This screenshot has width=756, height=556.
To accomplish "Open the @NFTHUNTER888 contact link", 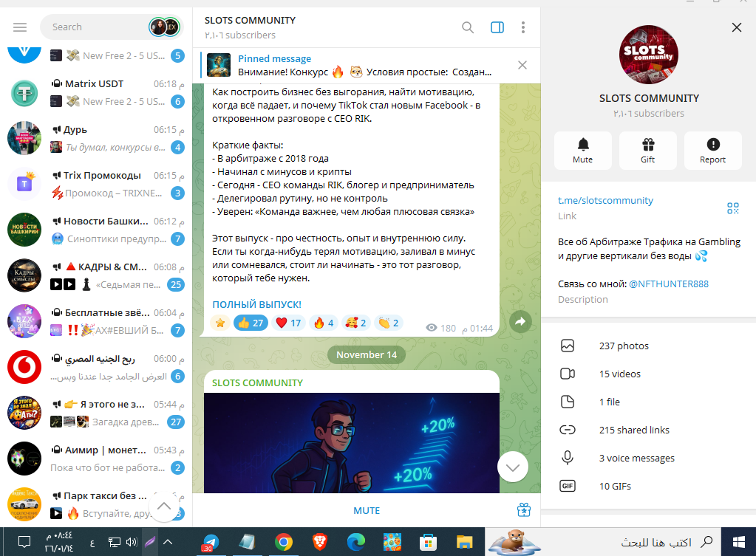I will click(x=669, y=284).
